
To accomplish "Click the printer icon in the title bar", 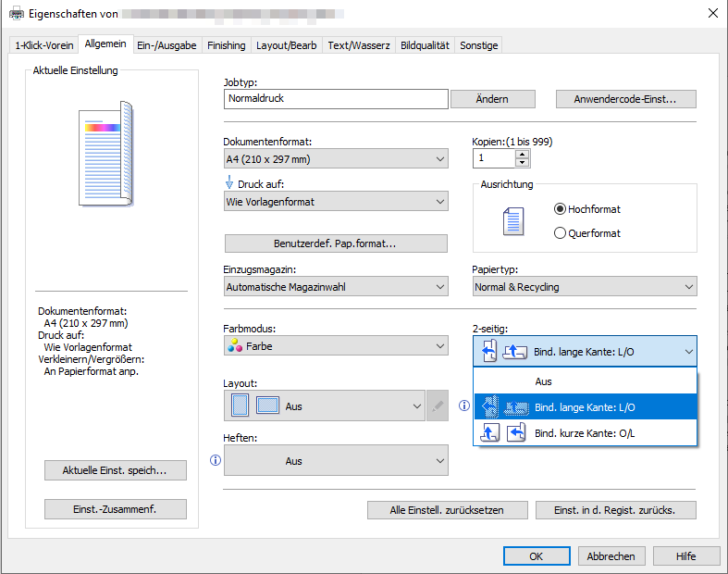I will pyautogui.click(x=17, y=13).
